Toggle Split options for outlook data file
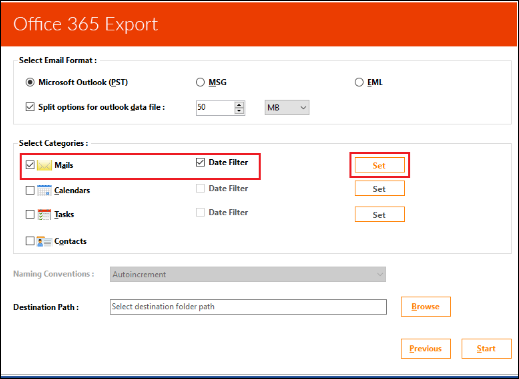The height and width of the screenshot is (379, 519). tap(30, 107)
